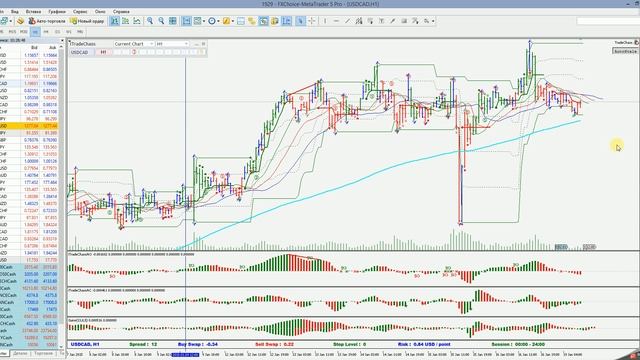Viewport: 640px width, 360px height.
Task: Select the cursor arrow tool
Action: [300, 21]
